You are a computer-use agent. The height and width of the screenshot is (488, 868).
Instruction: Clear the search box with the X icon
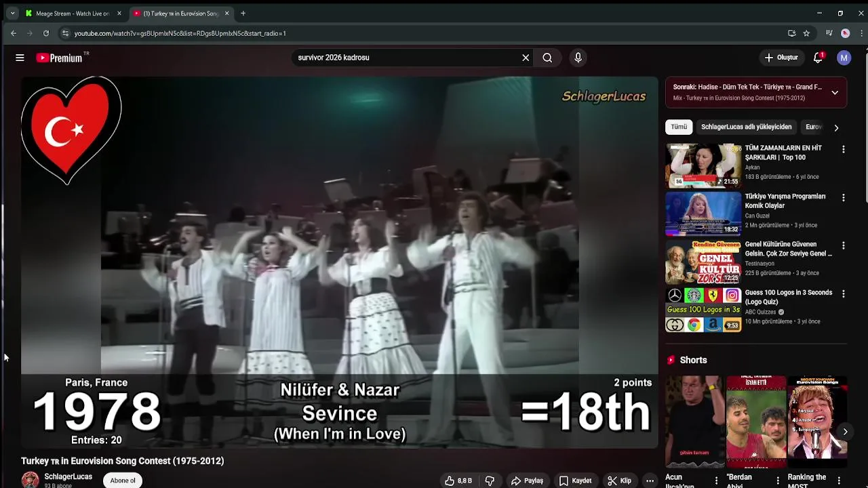526,58
